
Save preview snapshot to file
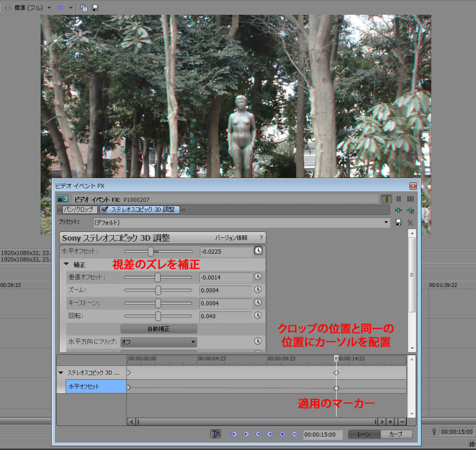pyautogui.click(x=95, y=7)
